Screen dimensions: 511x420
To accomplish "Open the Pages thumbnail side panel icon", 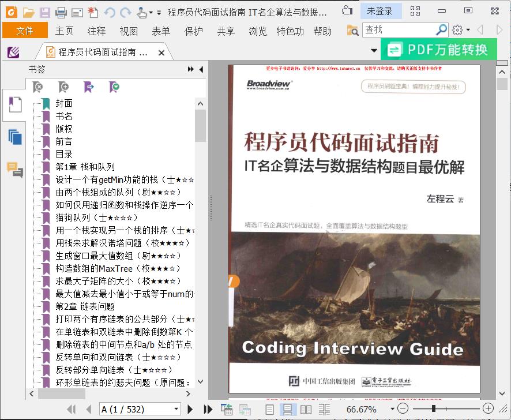I will coord(15,136).
